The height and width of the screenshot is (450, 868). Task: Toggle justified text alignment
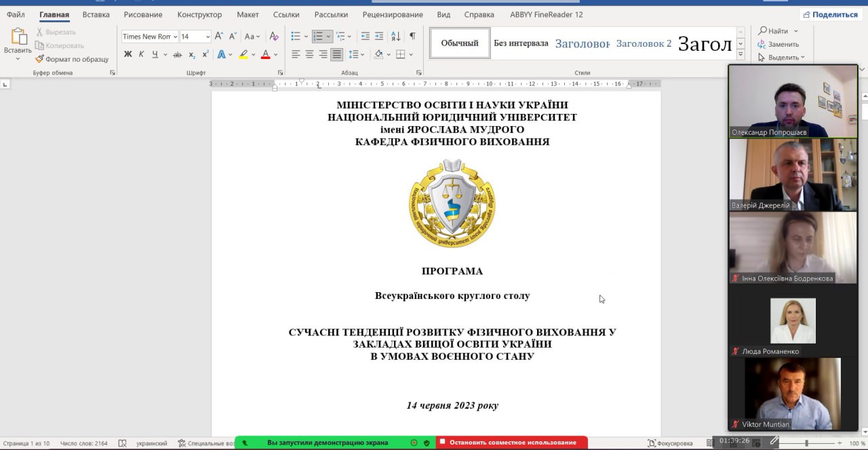click(336, 55)
